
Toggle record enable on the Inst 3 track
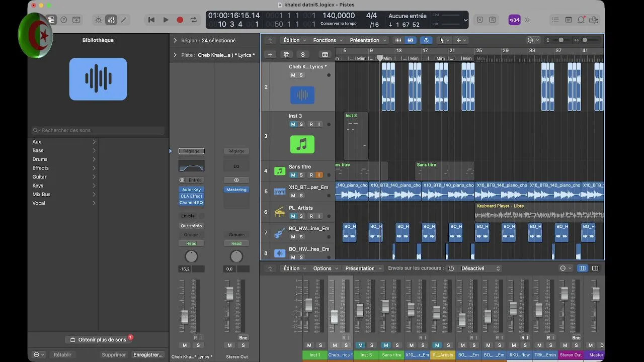pyautogui.click(x=311, y=124)
